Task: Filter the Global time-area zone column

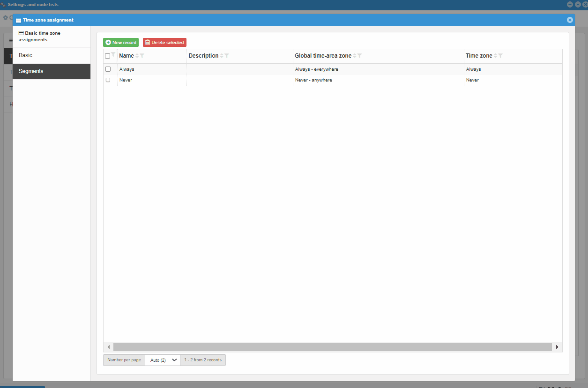Action: tap(359, 56)
